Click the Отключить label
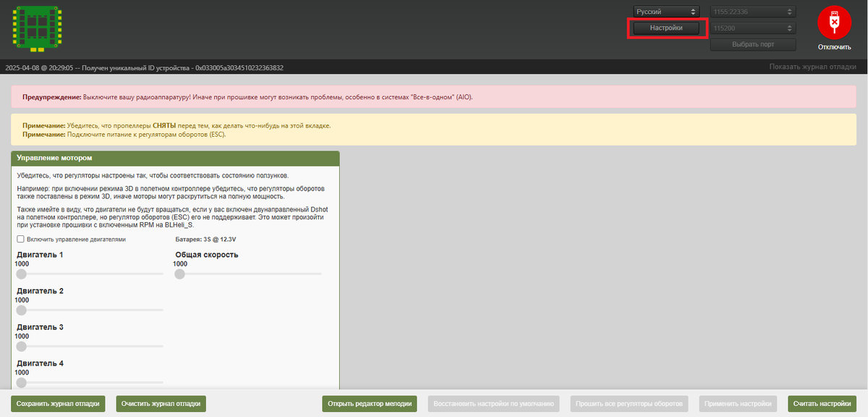 [835, 47]
